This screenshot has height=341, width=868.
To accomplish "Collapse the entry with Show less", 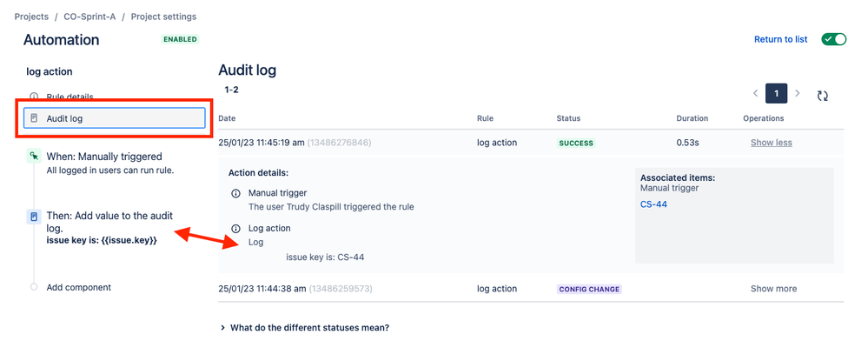I will pyautogui.click(x=772, y=143).
